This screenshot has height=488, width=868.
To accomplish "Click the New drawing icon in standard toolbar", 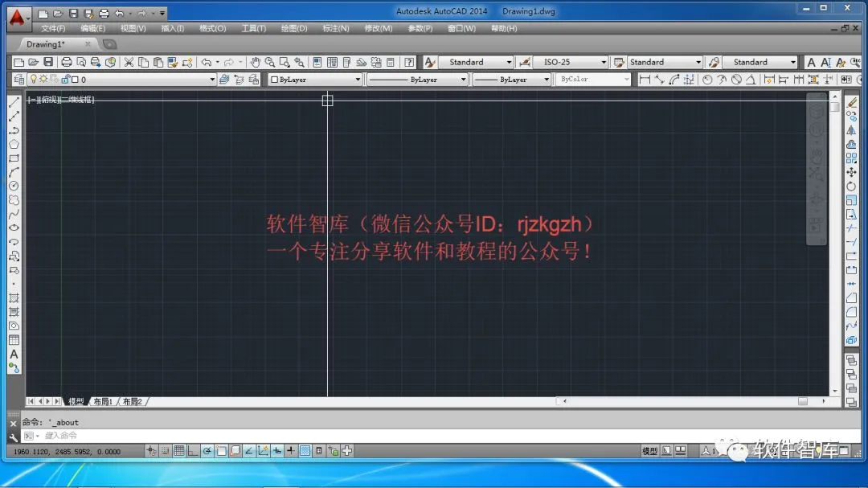I will 18,62.
